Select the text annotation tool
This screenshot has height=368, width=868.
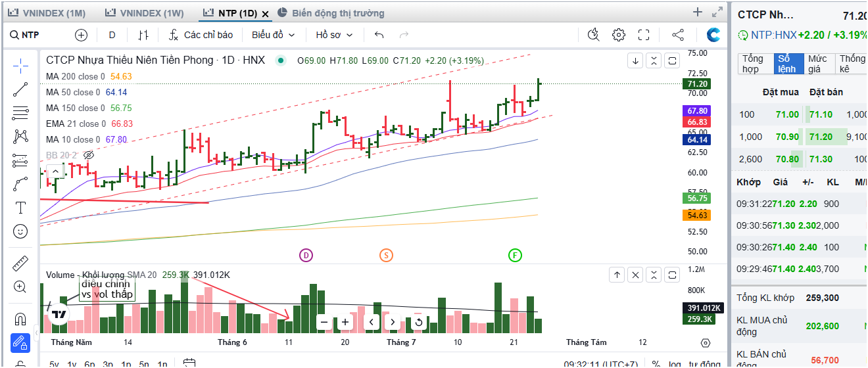tap(20, 208)
